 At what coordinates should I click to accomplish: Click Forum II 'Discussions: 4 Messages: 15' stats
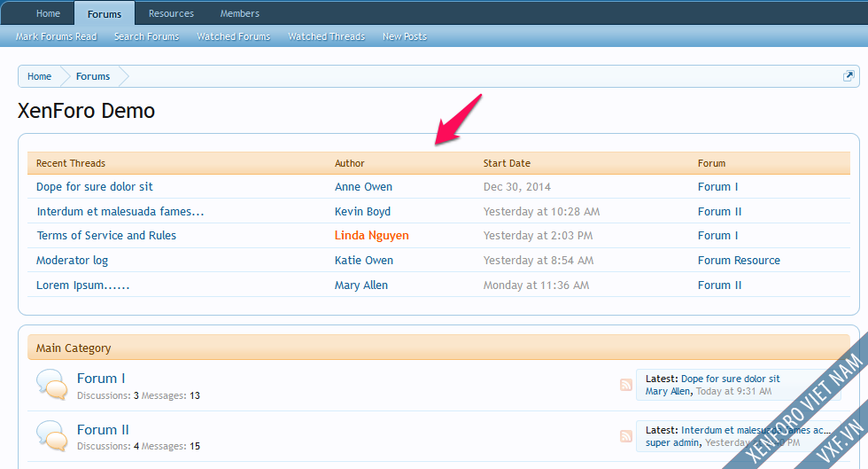(x=138, y=446)
